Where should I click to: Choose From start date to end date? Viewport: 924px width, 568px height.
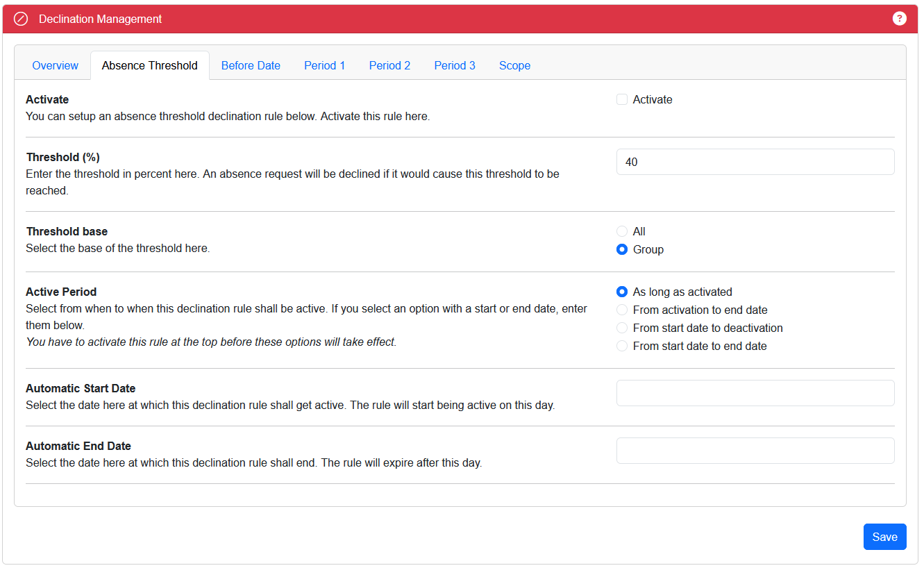tap(622, 346)
